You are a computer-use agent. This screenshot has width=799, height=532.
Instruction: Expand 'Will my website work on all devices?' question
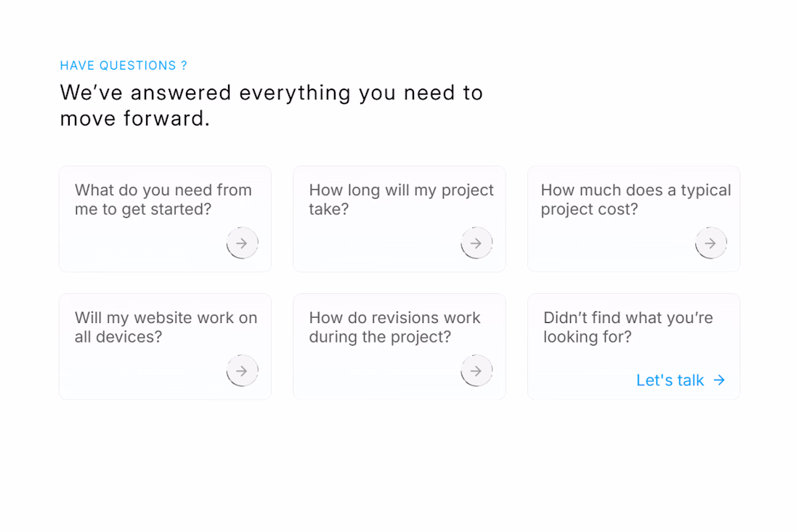click(166, 327)
